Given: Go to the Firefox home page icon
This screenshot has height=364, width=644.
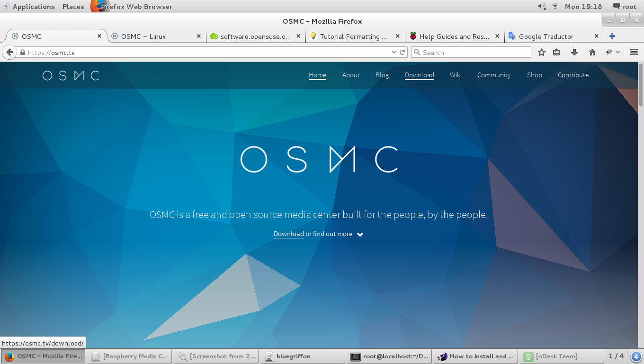Looking at the screenshot, I should point(592,53).
